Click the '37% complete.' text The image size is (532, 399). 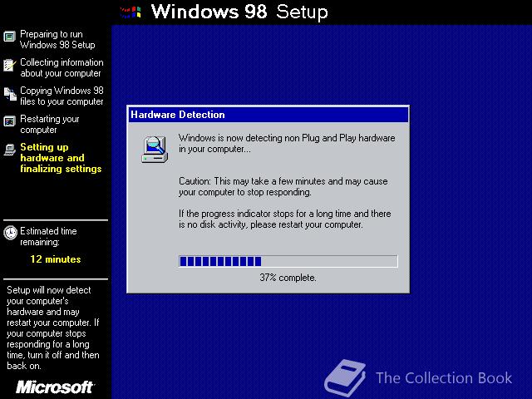(x=288, y=278)
